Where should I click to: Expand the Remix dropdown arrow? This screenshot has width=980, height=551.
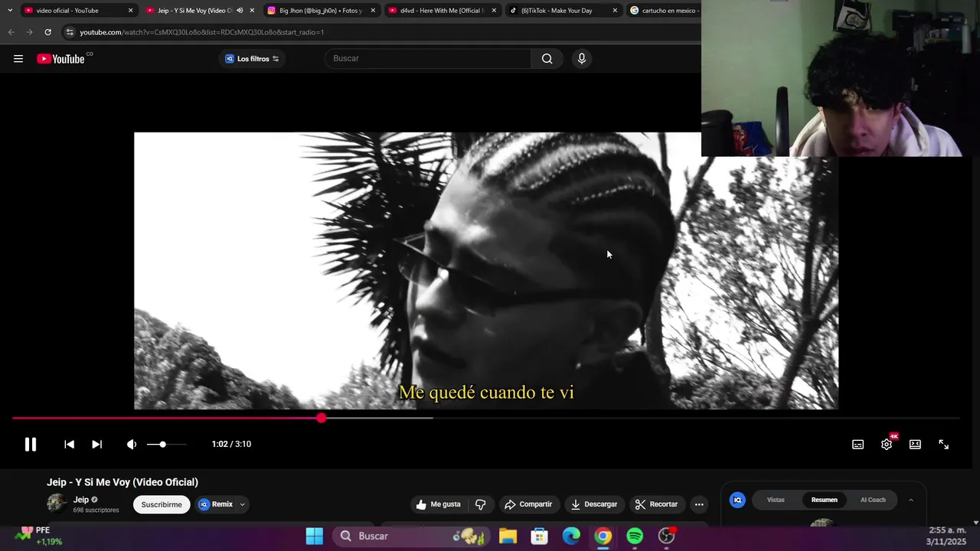pos(242,504)
